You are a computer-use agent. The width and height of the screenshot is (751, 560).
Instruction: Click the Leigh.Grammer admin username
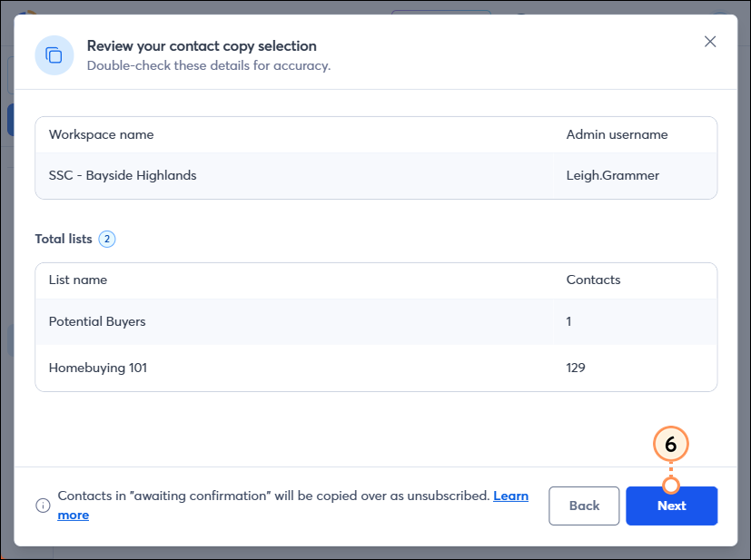[613, 175]
